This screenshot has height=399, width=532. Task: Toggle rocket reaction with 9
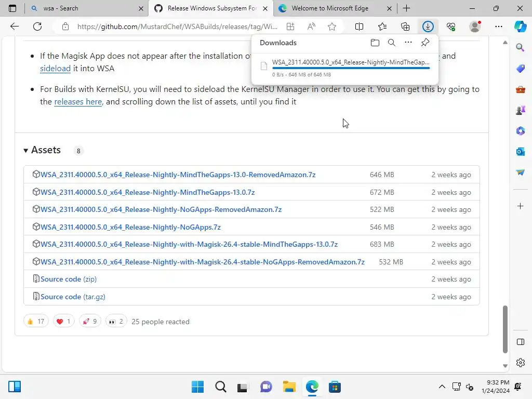pos(90,321)
